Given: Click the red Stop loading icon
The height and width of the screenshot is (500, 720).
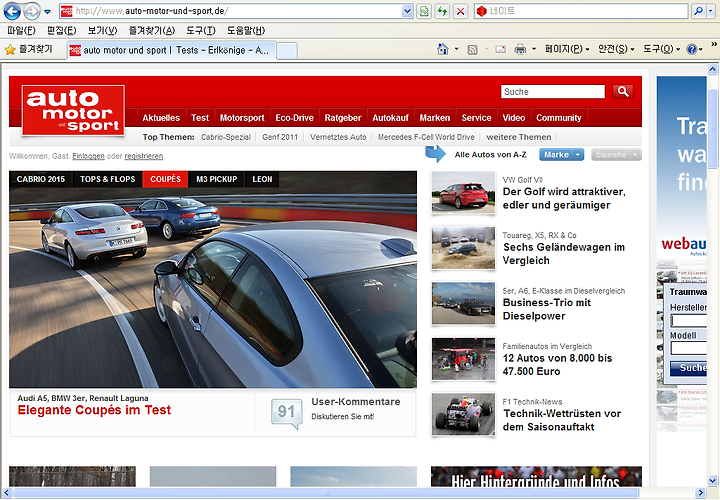Looking at the screenshot, I should tap(461, 11).
